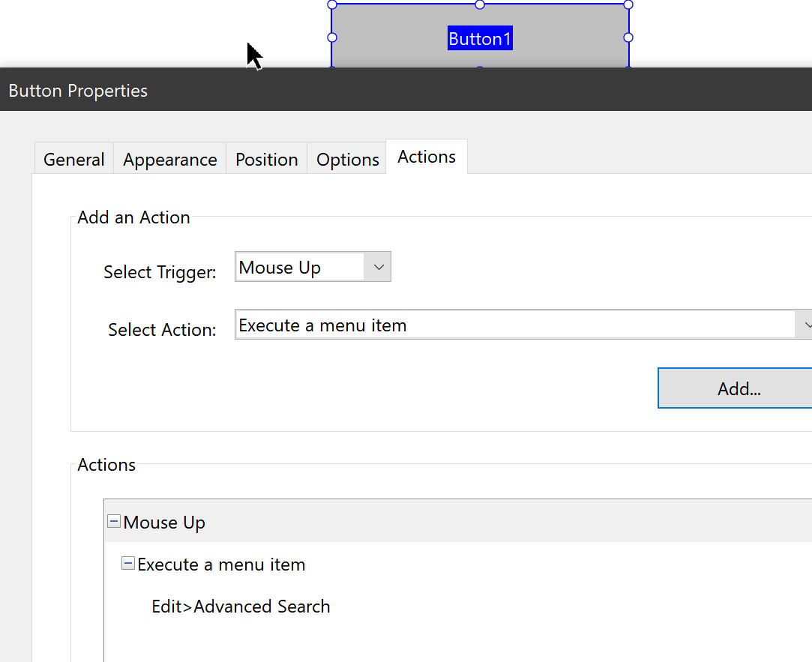The image size is (812, 662).
Task: Collapse the Execute a menu item entry
Action: click(127, 563)
